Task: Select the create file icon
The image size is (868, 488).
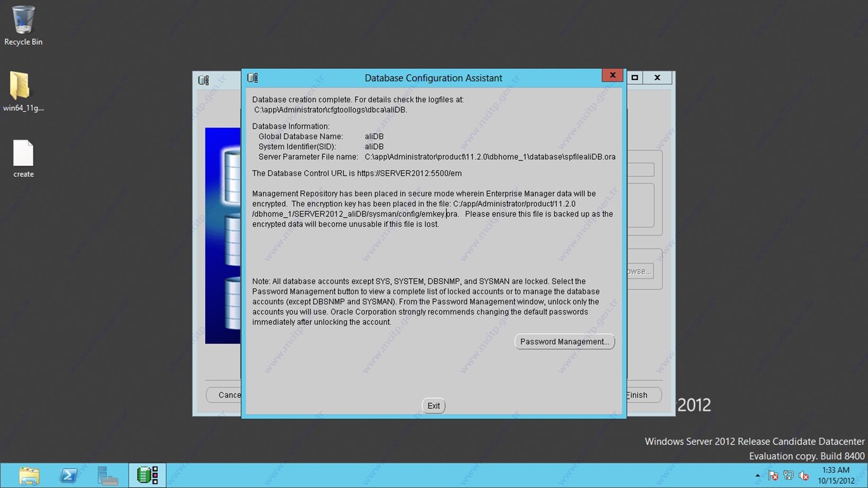Action: pyautogui.click(x=23, y=159)
